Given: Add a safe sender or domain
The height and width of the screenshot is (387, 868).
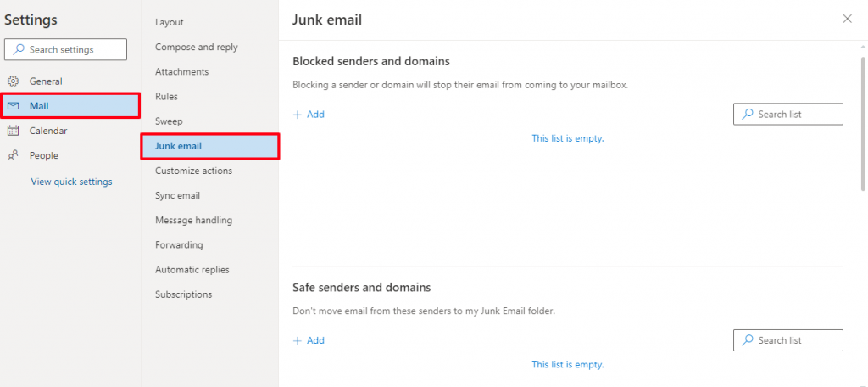Looking at the screenshot, I should click(309, 340).
